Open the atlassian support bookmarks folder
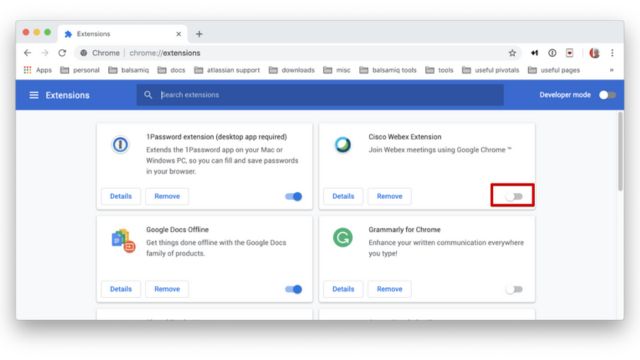This screenshot has height=360, width=640. click(227, 70)
